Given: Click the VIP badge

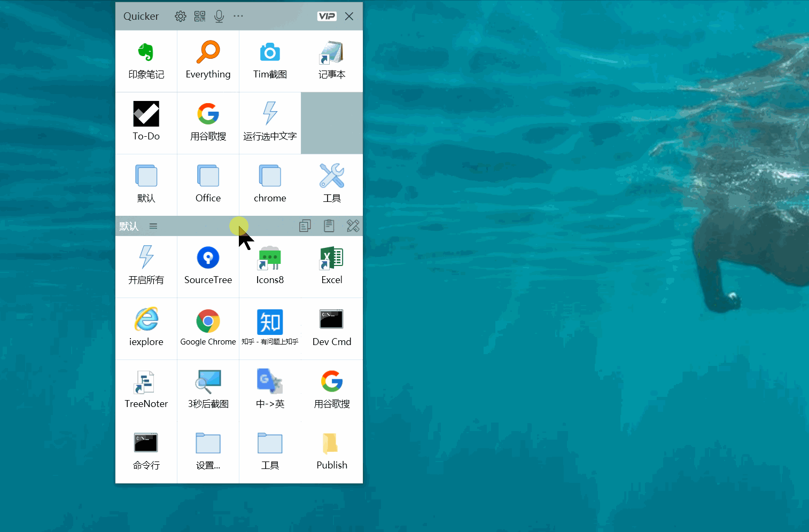Looking at the screenshot, I should 326,16.
